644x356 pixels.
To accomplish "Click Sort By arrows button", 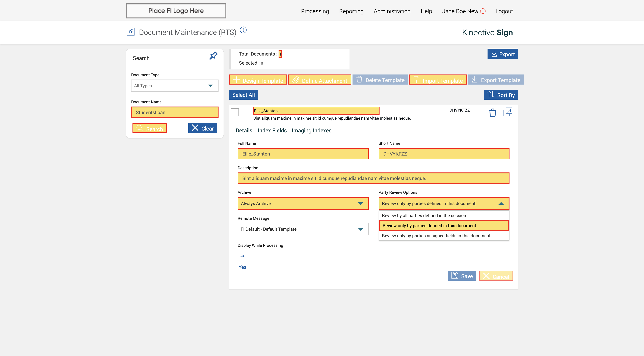I will (x=501, y=95).
